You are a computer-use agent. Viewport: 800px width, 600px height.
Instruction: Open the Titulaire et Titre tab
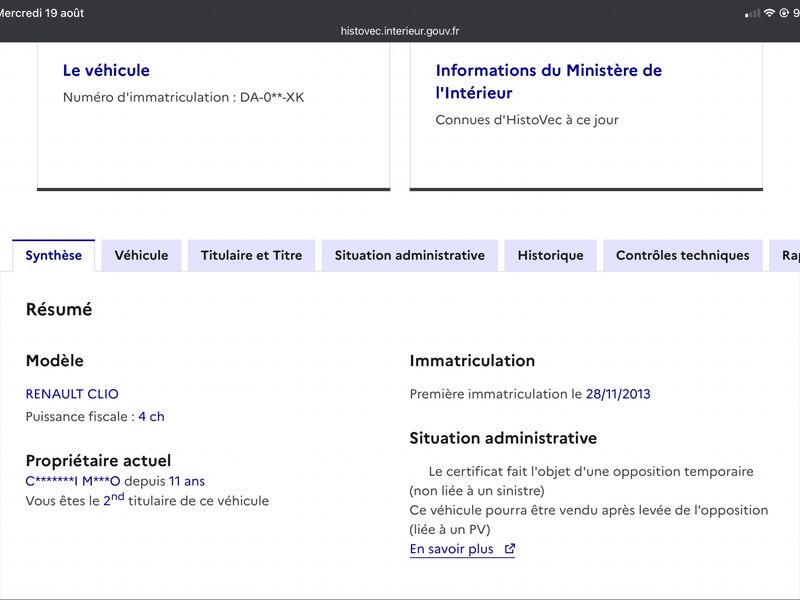(x=252, y=255)
